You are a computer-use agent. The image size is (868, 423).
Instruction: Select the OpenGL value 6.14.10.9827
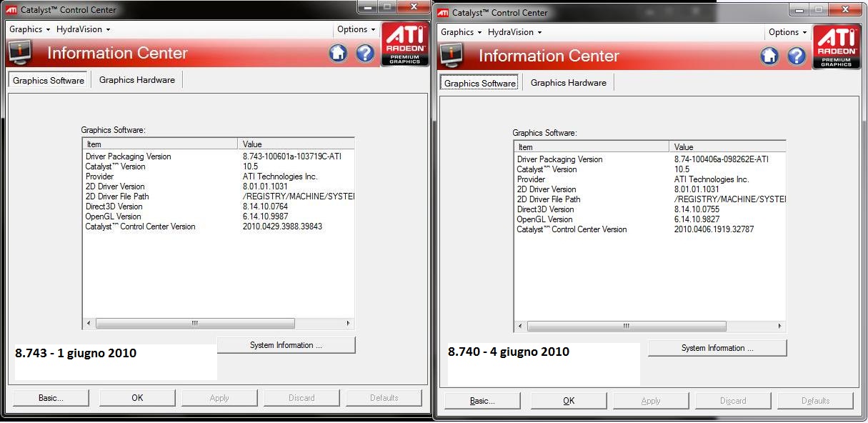(x=697, y=219)
